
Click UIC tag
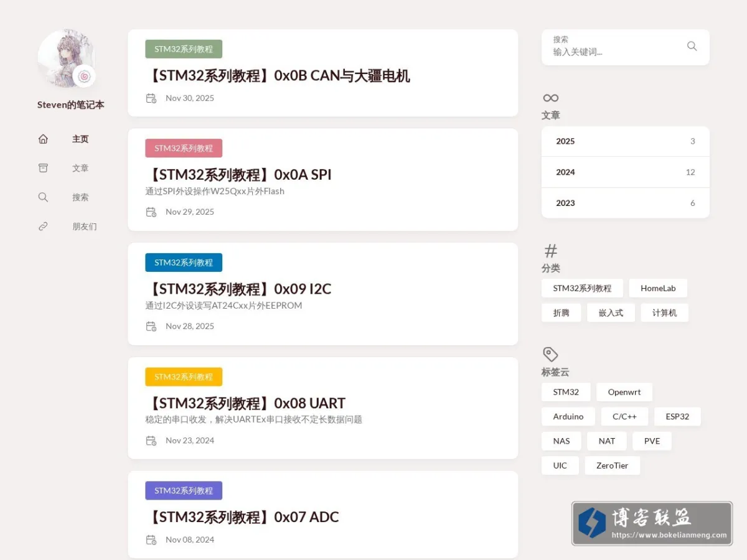[x=560, y=465]
